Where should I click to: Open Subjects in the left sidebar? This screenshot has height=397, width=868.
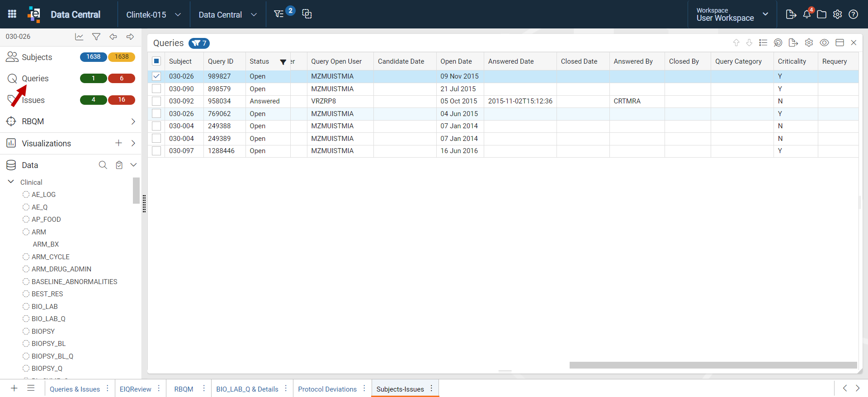[37, 57]
